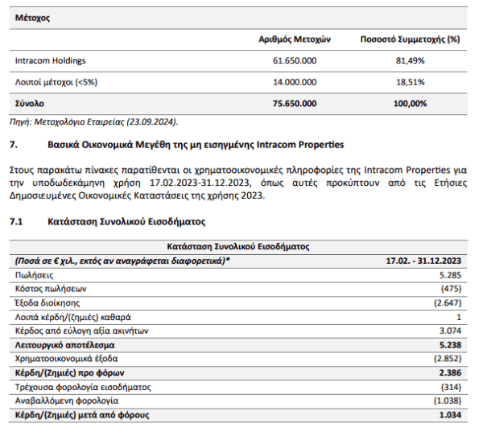
Task: Select the 'Τρέχουσα φορολογία εισοδήματος' row label
Action: [x=83, y=387]
